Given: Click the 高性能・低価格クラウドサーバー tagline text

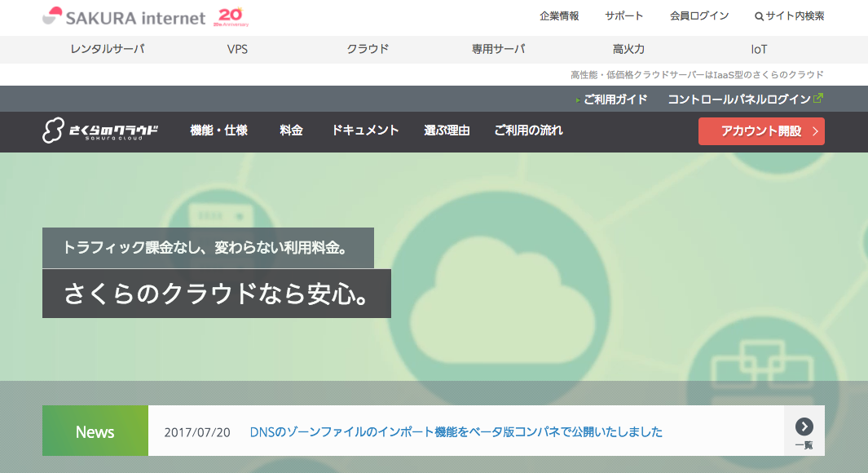Looking at the screenshot, I should 697,75.
